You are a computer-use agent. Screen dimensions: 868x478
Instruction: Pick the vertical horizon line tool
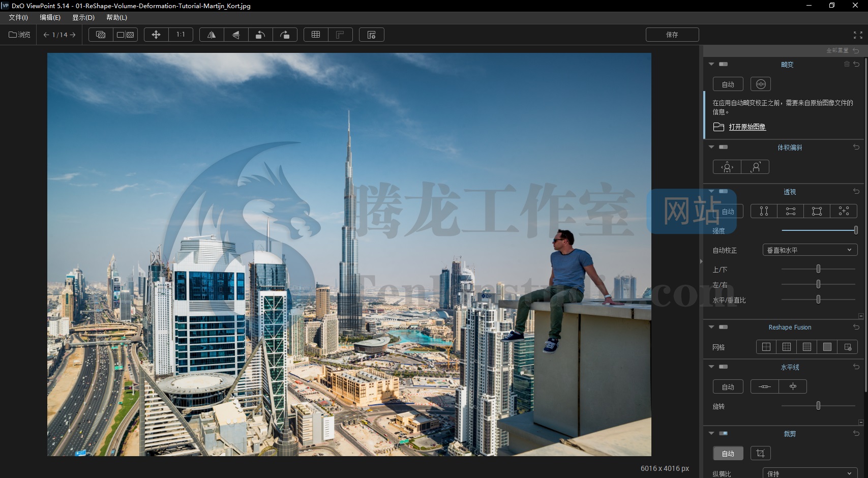coord(793,386)
